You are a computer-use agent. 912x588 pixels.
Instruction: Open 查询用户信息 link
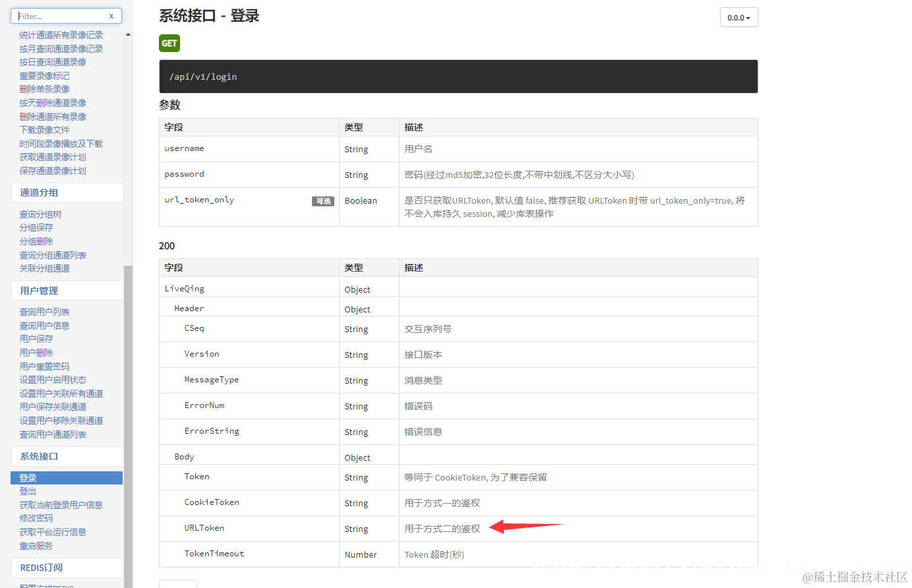tap(44, 326)
